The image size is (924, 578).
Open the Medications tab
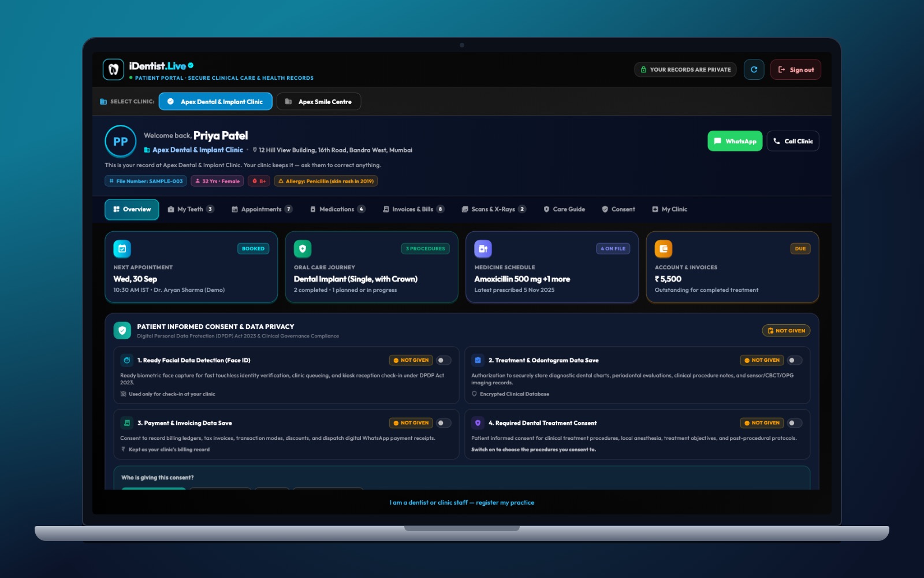pos(337,209)
